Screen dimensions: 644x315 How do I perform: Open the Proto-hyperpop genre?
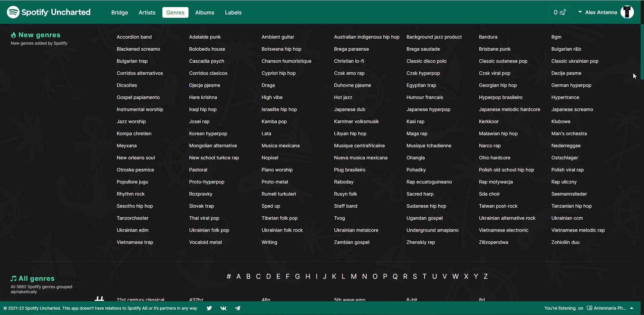click(207, 182)
